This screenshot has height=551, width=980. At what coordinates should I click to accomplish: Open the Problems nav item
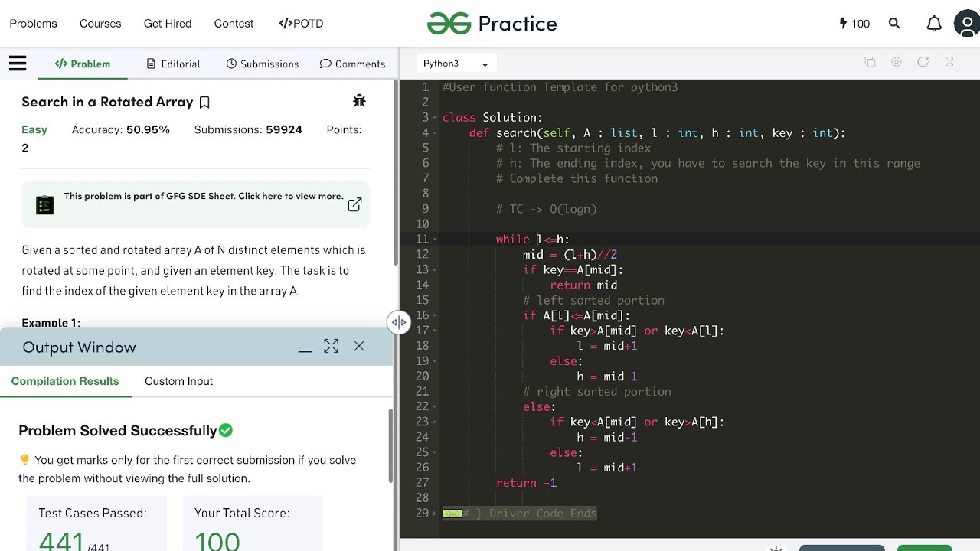pyautogui.click(x=33, y=24)
